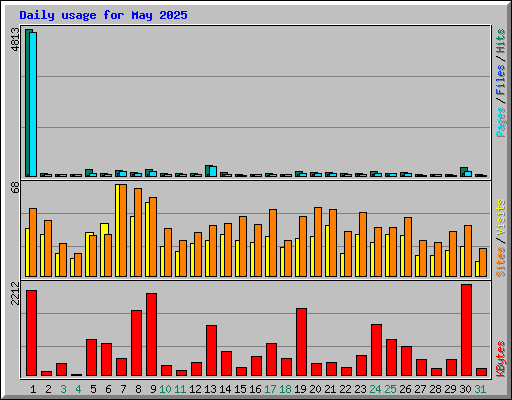Click the orange visits bar for day 17

(x=273, y=243)
